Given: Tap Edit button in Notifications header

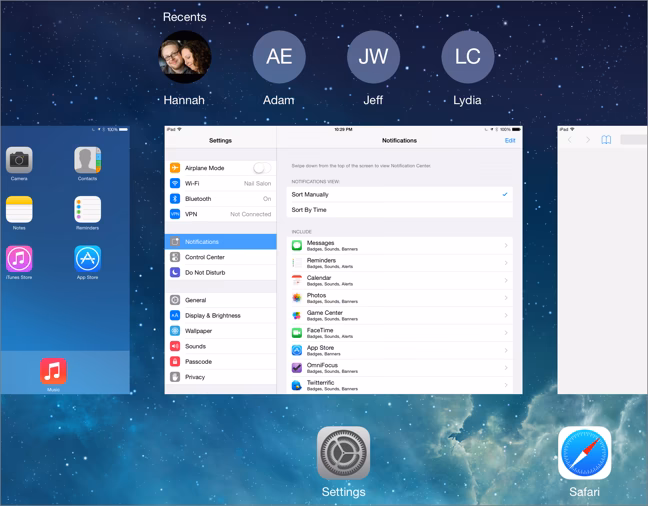Looking at the screenshot, I should pyautogui.click(x=510, y=141).
